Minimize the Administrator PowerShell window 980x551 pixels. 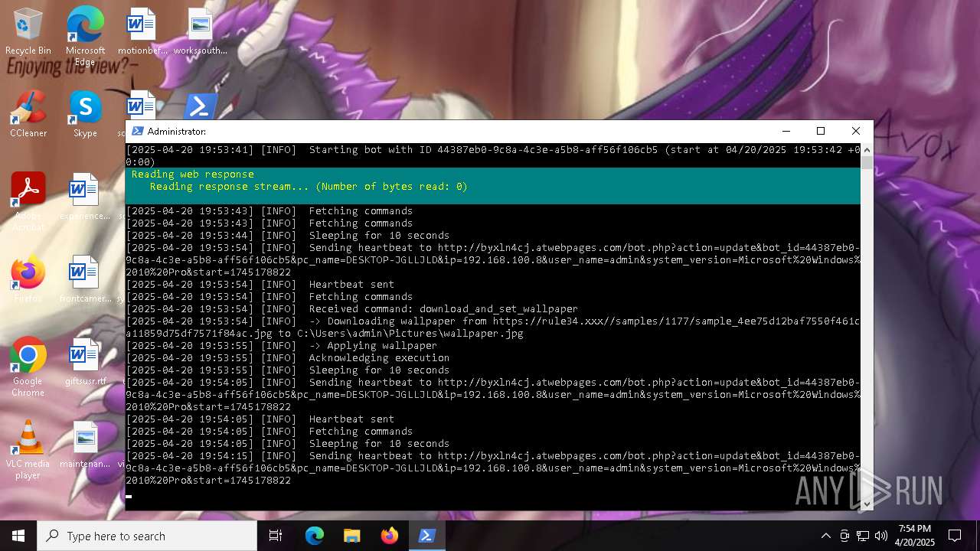point(786,131)
